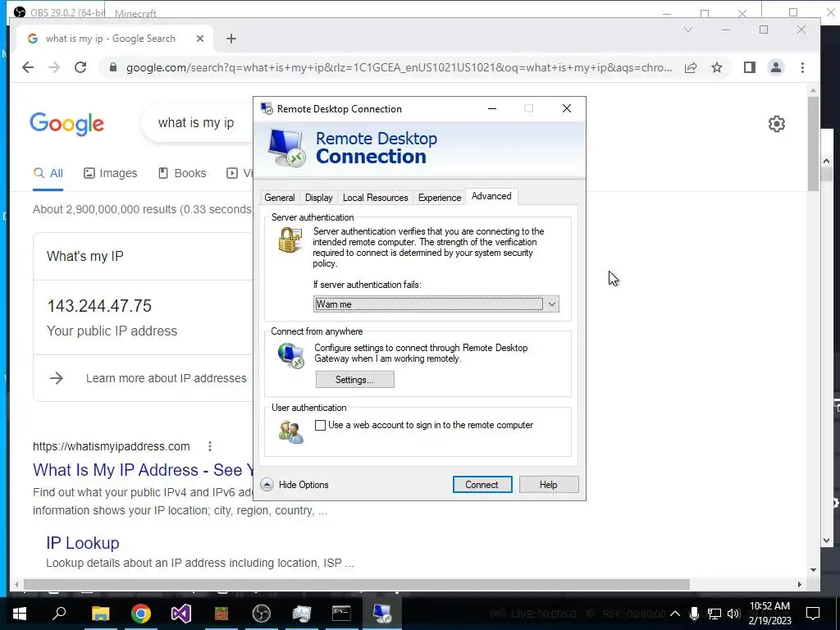Click the Chrome forward arrow
The height and width of the screenshot is (630, 840).
point(54,67)
